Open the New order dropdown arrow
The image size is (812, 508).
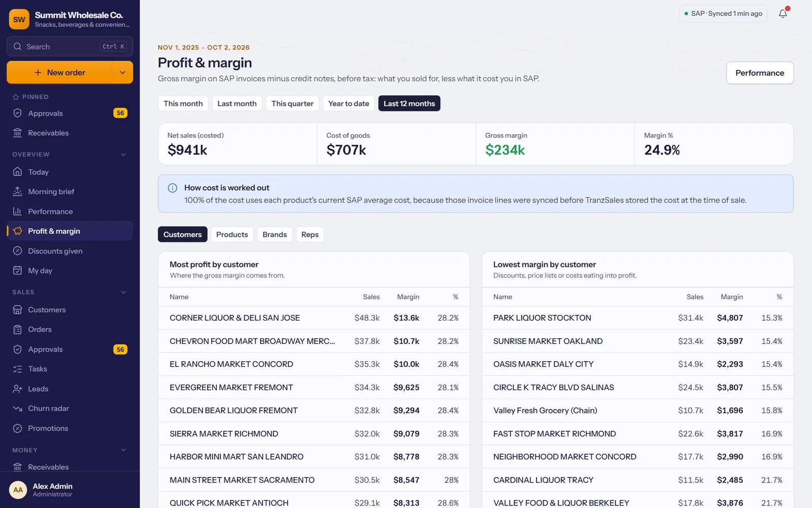tap(122, 73)
